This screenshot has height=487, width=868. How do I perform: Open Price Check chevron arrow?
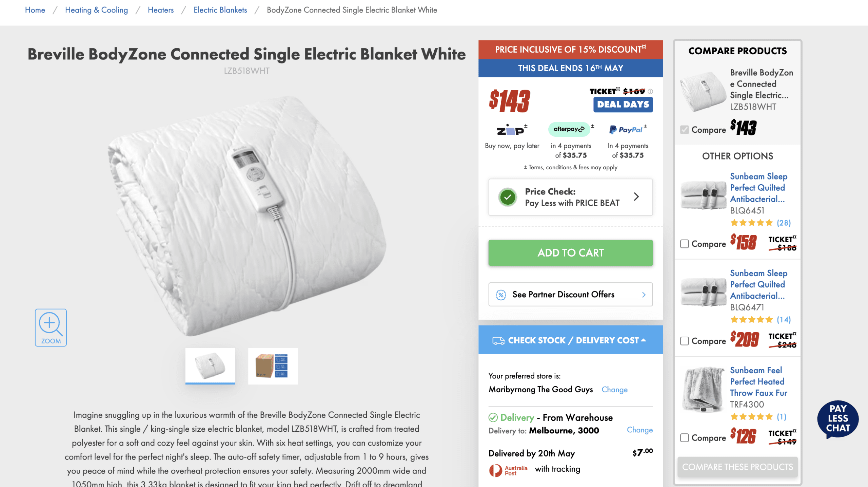[636, 197]
